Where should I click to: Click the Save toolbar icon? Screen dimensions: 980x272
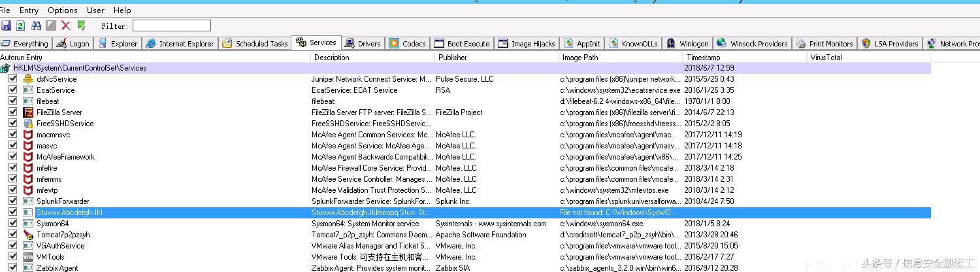point(7,25)
